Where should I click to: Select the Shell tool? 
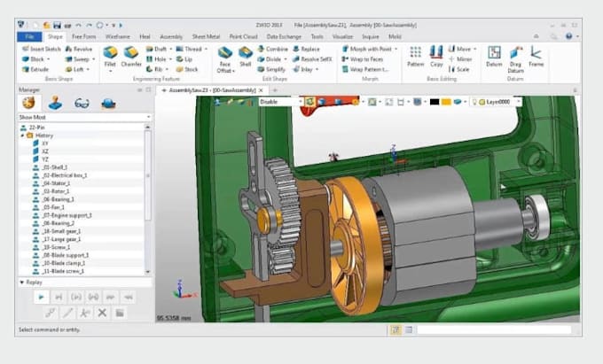(x=246, y=57)
